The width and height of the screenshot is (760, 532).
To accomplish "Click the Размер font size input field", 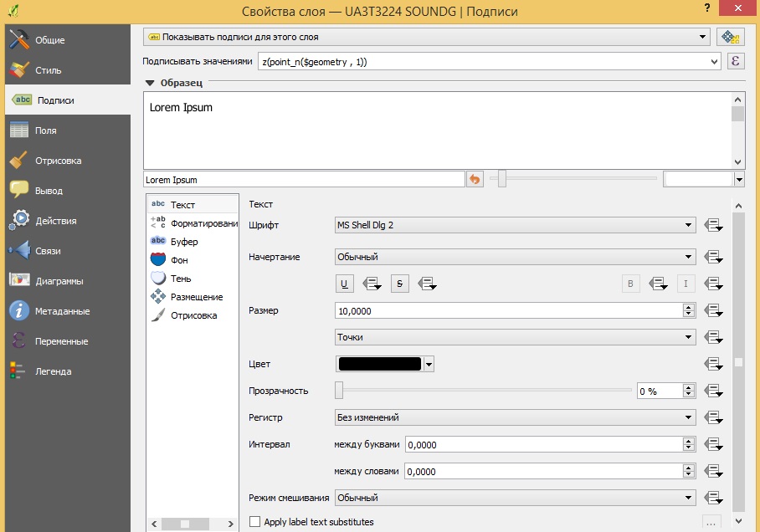I will click(507, 310).
